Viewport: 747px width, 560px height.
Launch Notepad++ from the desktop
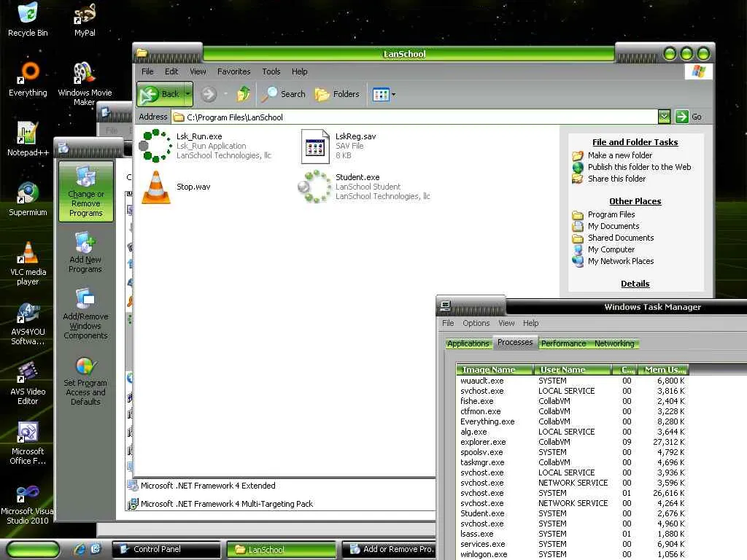click(x=28, y=139)
